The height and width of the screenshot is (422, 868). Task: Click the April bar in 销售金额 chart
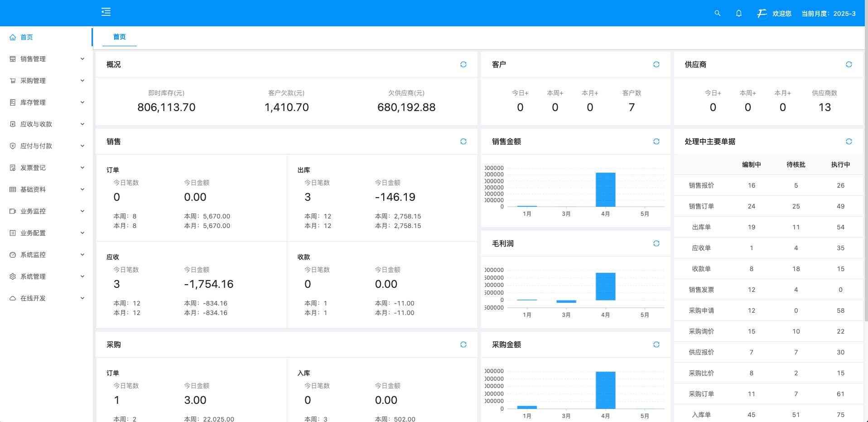[605, 189]
